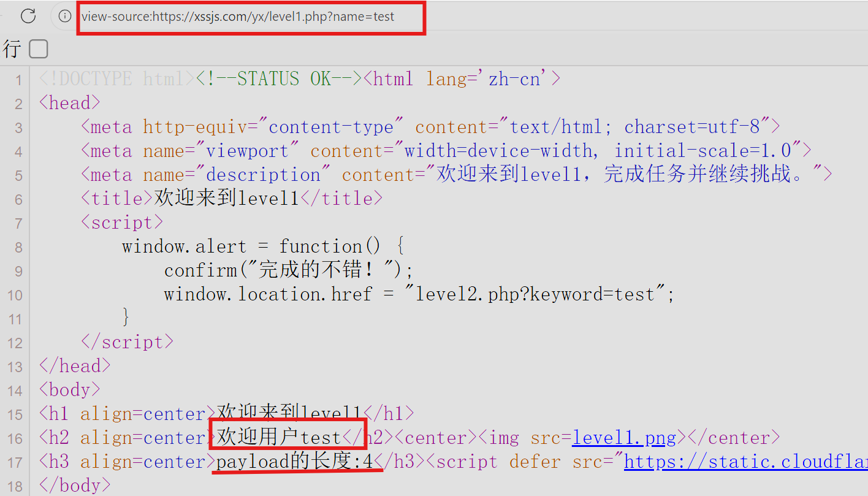Click the '<!DOCTYPE html>' declaration
Image resolution: width=868 pixels, height=496 pixels.
click(x=117, y=79)
